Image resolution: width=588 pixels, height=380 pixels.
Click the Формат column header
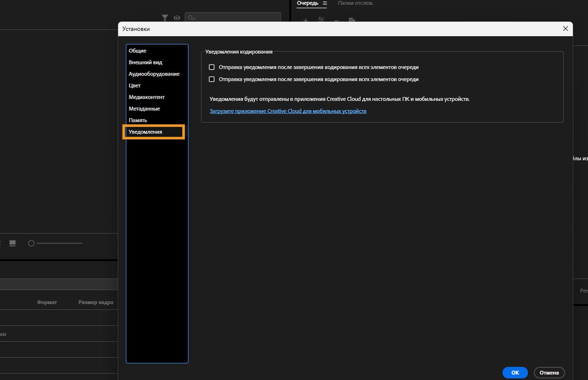click(47, 302)
